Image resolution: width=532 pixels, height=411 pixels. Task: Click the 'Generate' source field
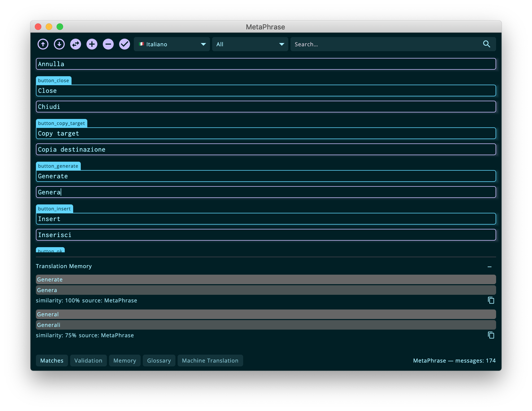click(266, 176)
